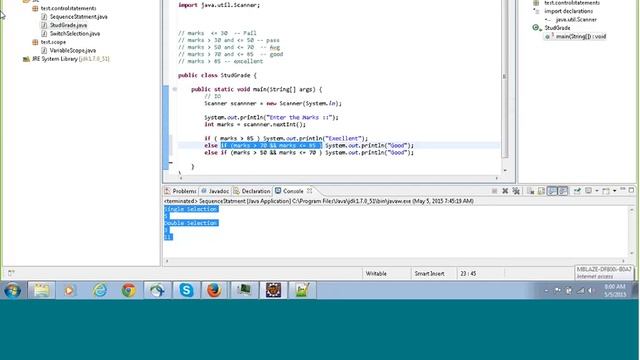Screen dimensions: 640x360
Task: Show hidden system tray icons arrow
Action: pyautogui.click(x=546, y=291)
